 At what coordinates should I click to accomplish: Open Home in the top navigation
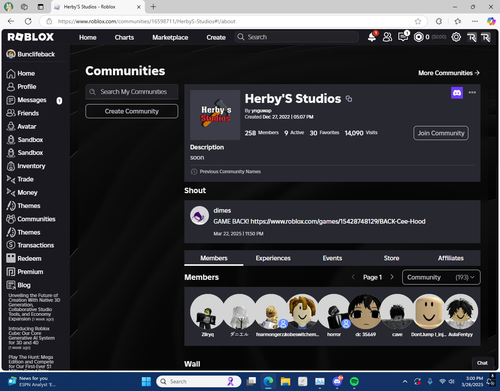[x=88, y=37]
